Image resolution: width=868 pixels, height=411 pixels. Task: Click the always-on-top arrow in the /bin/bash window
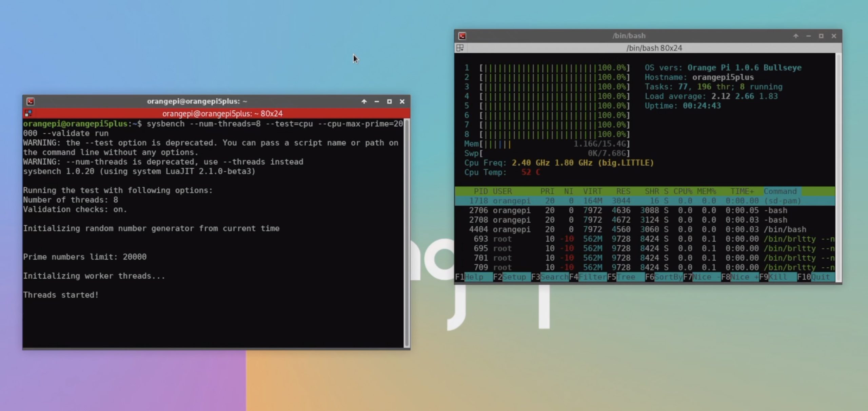pyautogui.click(x=796, y=36)
